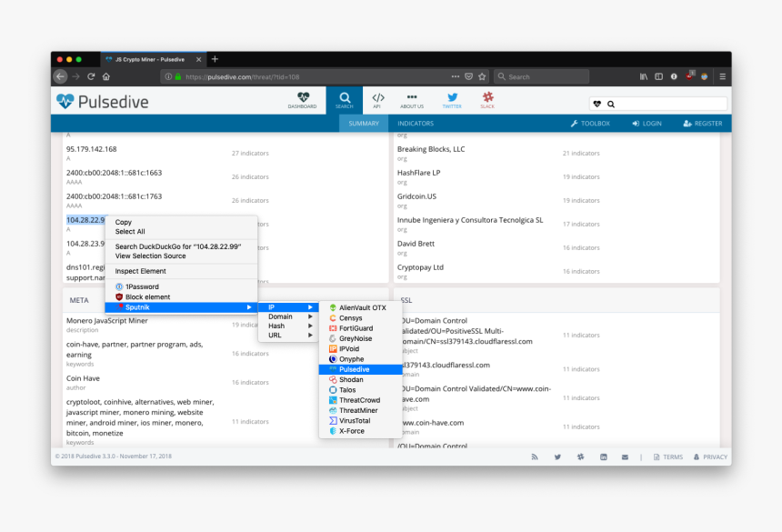The height and width of the screenshot is (532, 782).
Task: Click the browser home icon
Action: [x=106, y=76]
